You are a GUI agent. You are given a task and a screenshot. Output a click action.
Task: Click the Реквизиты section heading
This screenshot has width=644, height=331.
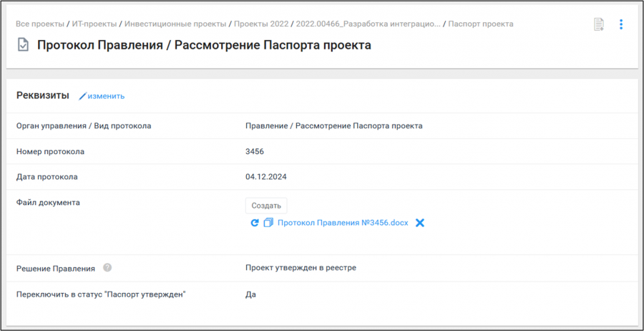(43, 95)
